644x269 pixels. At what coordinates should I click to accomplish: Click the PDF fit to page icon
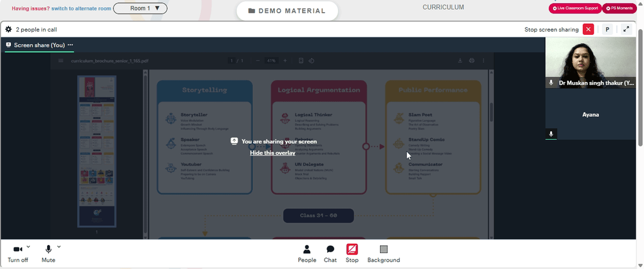coord(301,61)
